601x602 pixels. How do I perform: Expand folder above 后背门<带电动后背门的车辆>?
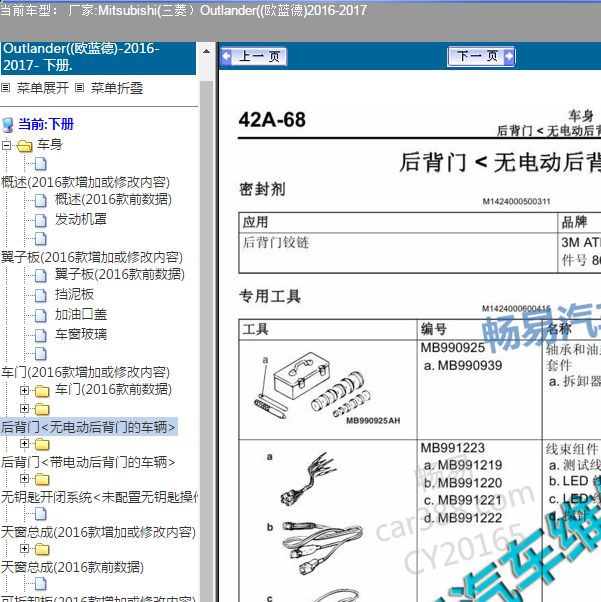(25, 444)
